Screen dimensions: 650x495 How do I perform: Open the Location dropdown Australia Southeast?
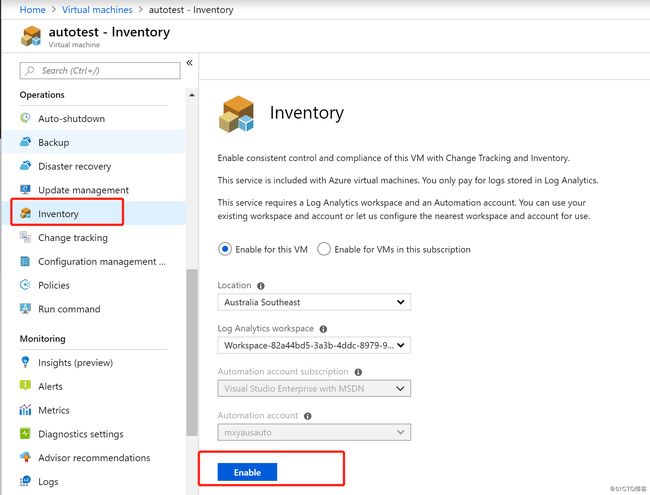point(314,302)
